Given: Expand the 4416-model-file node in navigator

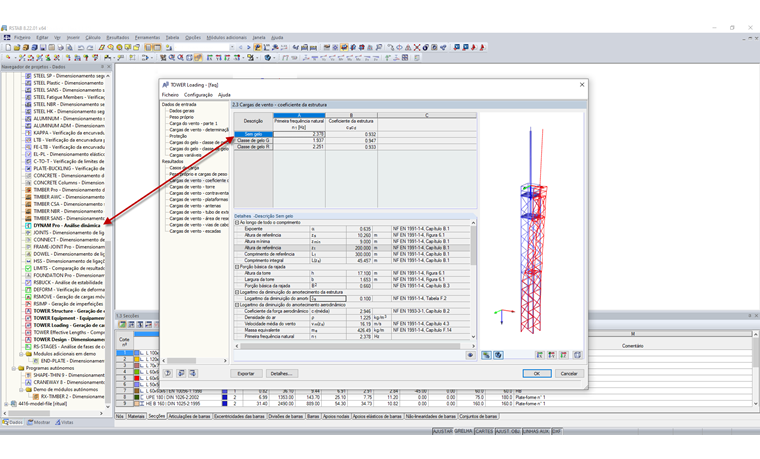Looking at the screenshot, I should tap(6, 404).
